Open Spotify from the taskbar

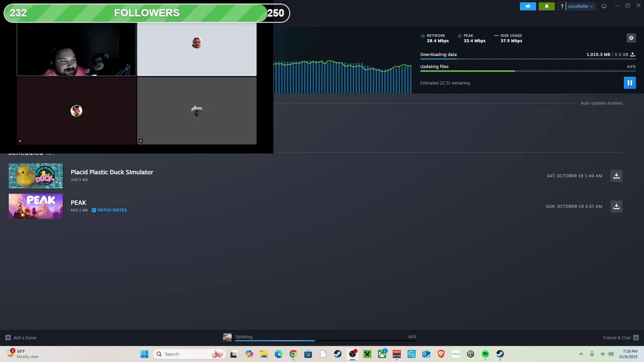pyautogui.click(x=485, y=354)
